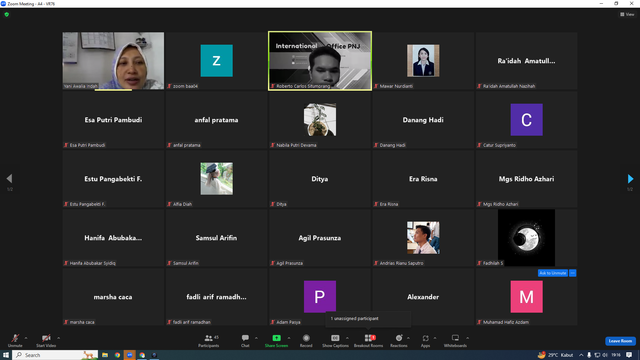Viewport: 640px width, 360px height.
Task: Go to next participant page arrow
Action: (630, 178)
